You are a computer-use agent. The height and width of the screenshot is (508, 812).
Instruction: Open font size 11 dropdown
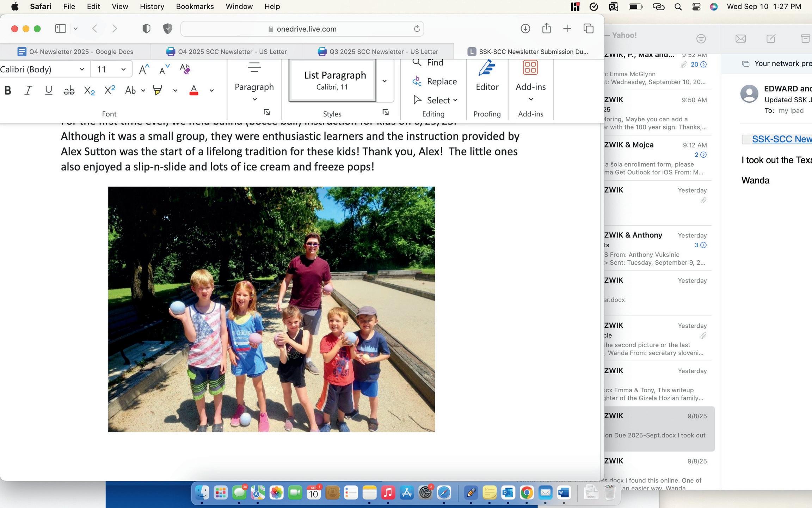click(123, 69)
